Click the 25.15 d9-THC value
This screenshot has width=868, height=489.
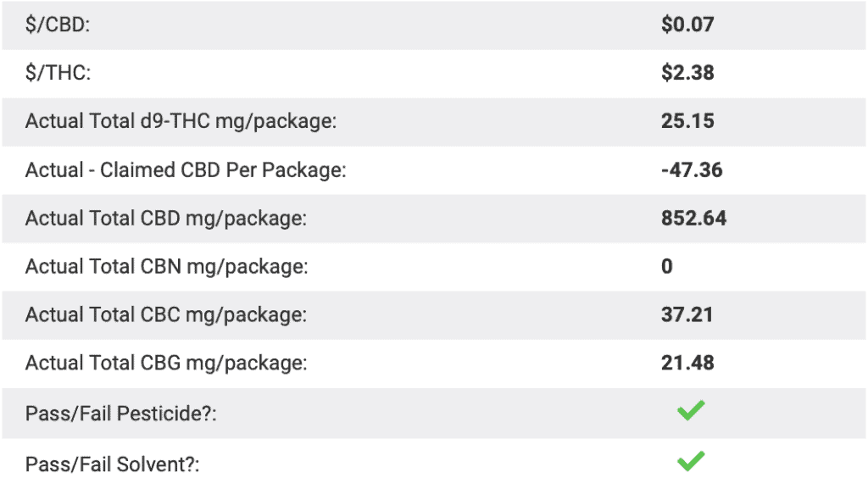tap(687, 121)
